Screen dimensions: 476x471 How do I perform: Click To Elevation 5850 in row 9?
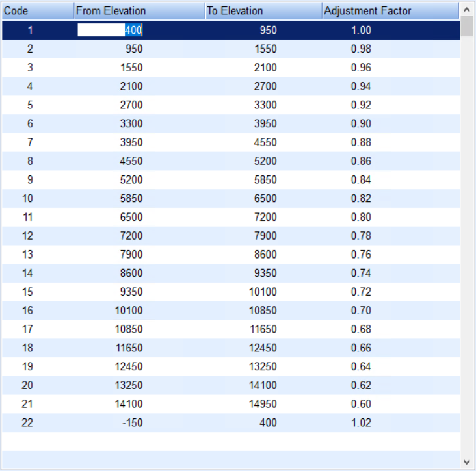[265, 179]
